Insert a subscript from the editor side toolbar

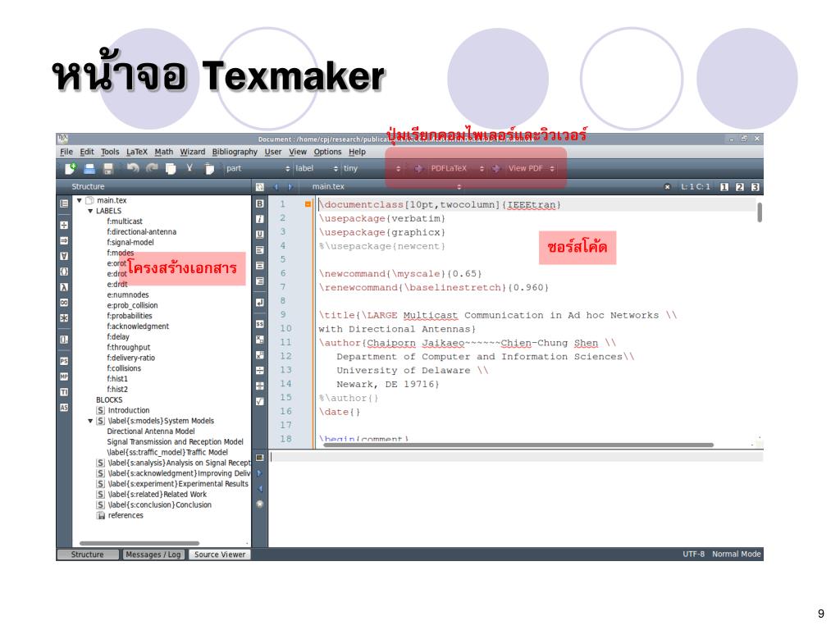click(x=260, y=340)
